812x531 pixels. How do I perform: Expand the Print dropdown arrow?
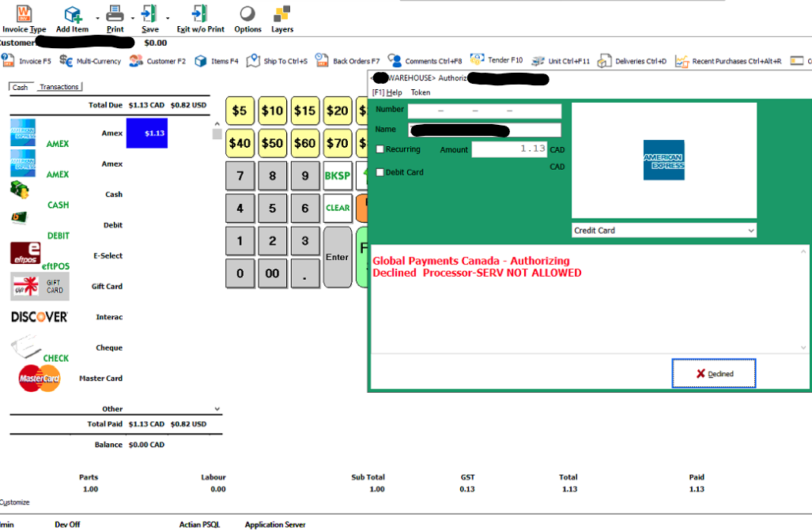coord(133,19)
